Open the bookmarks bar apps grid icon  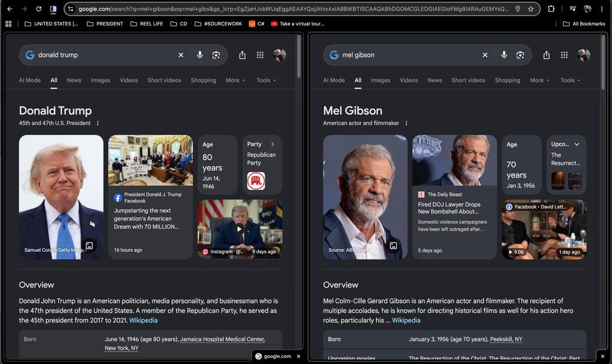pos(8,24)
